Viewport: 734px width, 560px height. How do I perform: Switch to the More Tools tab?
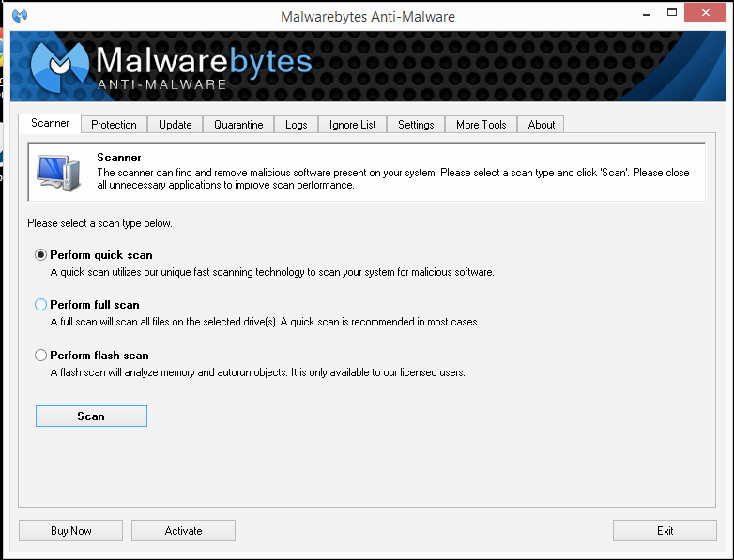coord(482,125)
